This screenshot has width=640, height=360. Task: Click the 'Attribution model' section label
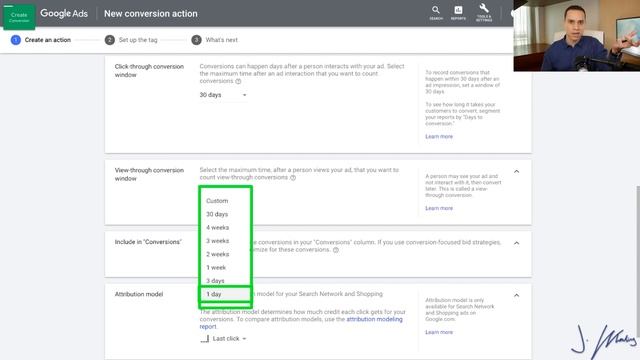[x=139, y=294]
